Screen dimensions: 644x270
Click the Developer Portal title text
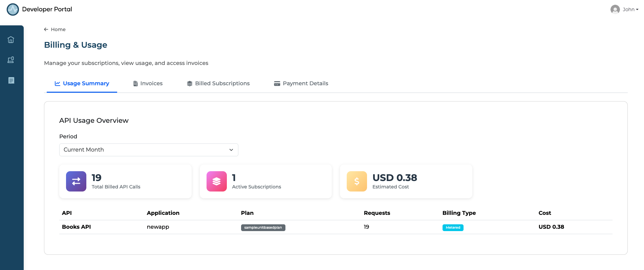[47, 9]
